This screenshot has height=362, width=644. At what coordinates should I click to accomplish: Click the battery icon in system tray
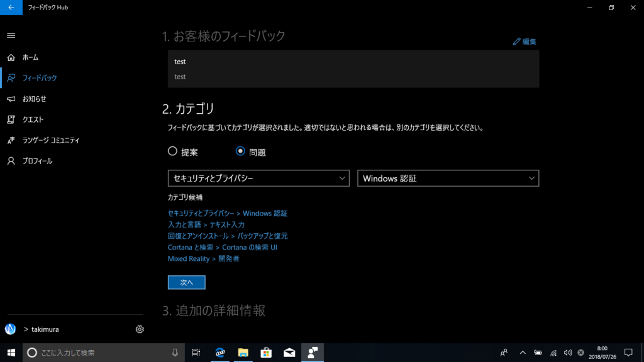(538, 353)
